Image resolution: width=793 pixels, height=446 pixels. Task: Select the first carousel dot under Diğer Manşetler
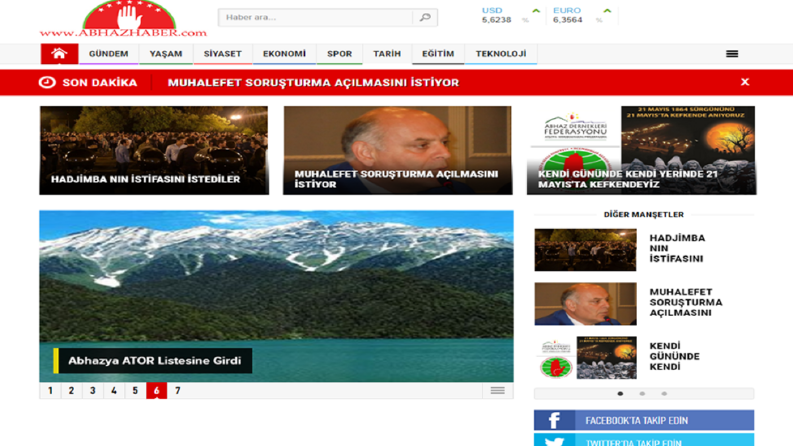(x=621, y=393)
